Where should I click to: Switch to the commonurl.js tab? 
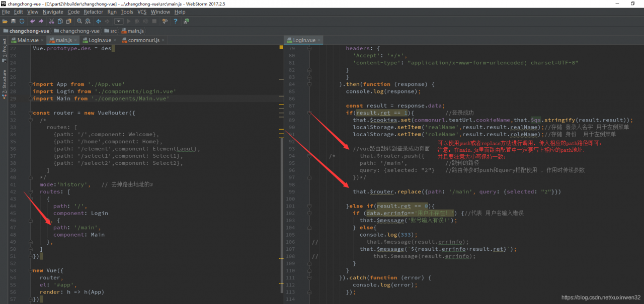[x=143, y=40]
